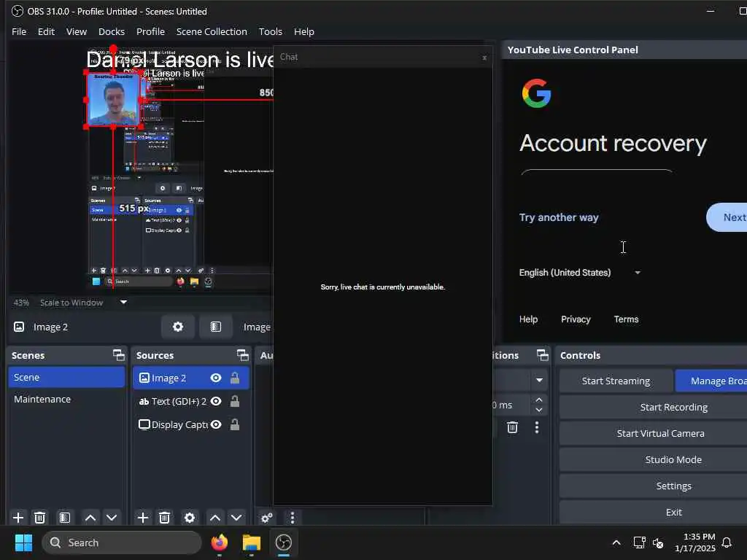Screen dimensions: 747x560
Task: Select the Display Capture source
Action: coord(190,424)
